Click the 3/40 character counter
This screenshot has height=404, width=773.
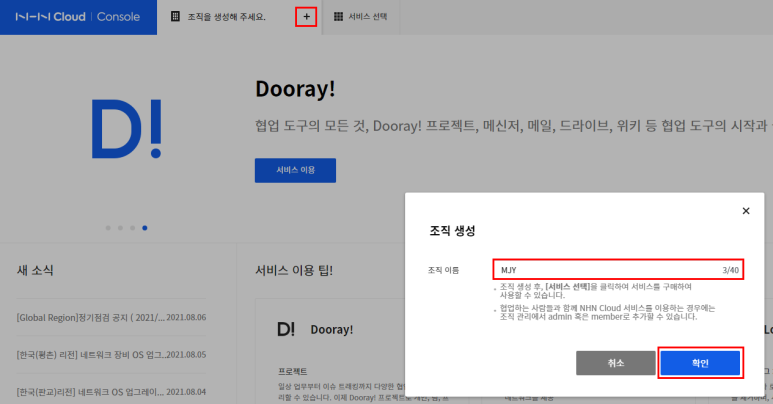coord(731,270)
